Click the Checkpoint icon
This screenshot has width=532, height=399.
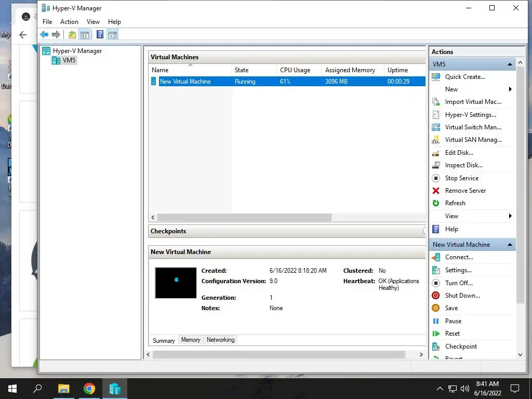436,347
